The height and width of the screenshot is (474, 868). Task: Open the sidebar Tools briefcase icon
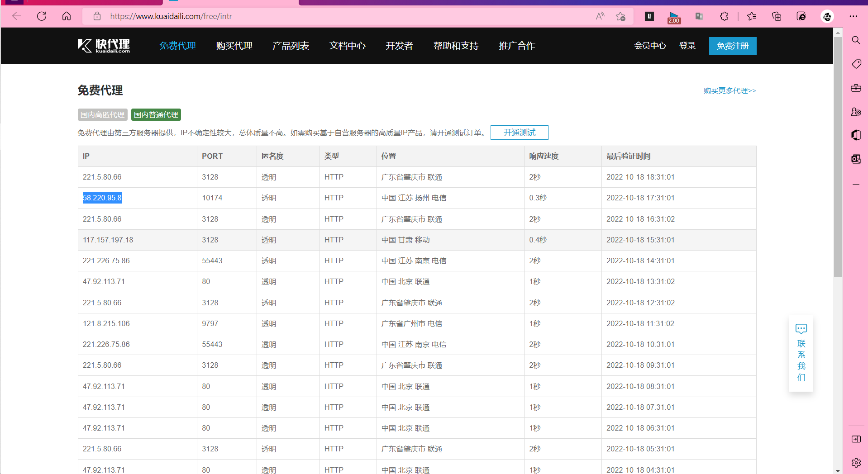(x=856, y=88)
